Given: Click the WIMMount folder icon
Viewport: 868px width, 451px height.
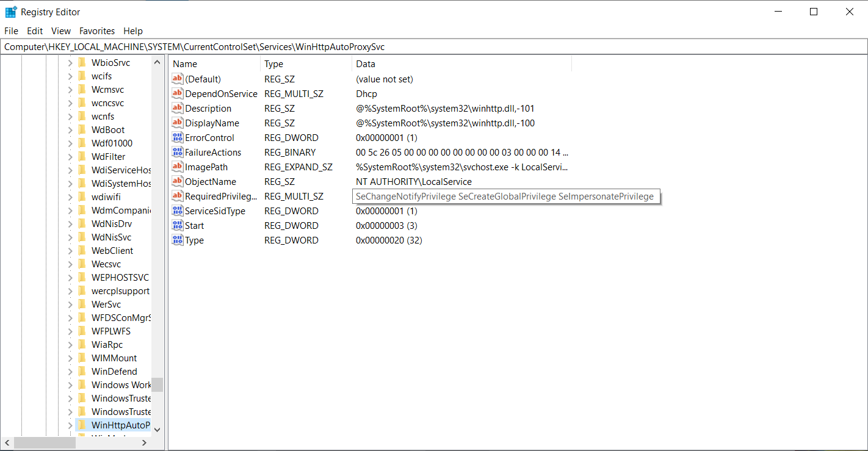Looking at the screenshot, I should [82, 358].
